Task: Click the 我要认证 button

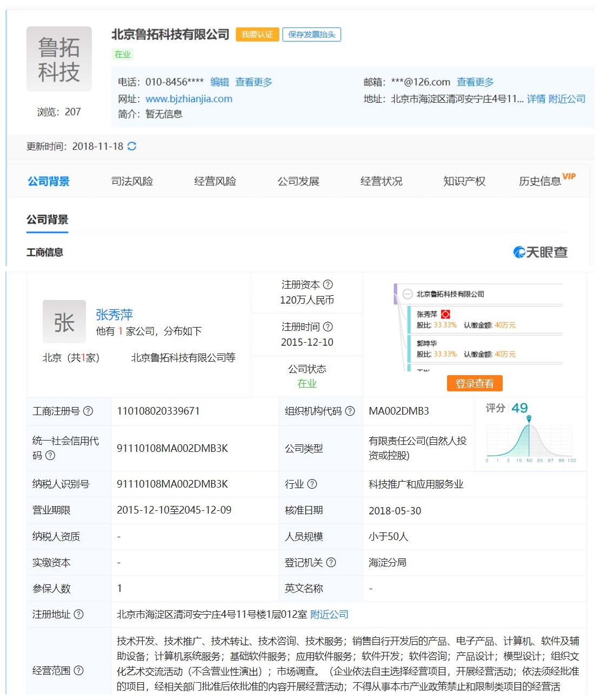Action: coord(257,35)
